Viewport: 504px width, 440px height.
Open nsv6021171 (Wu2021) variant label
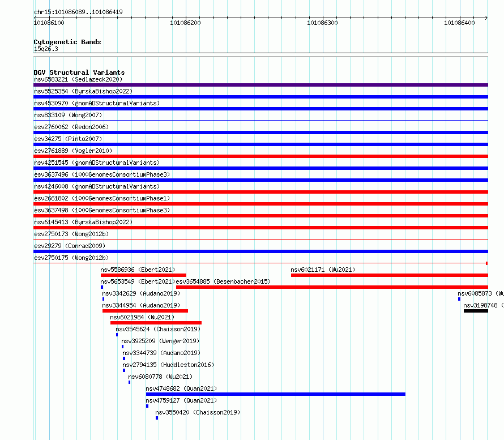[x=323, y=270]
